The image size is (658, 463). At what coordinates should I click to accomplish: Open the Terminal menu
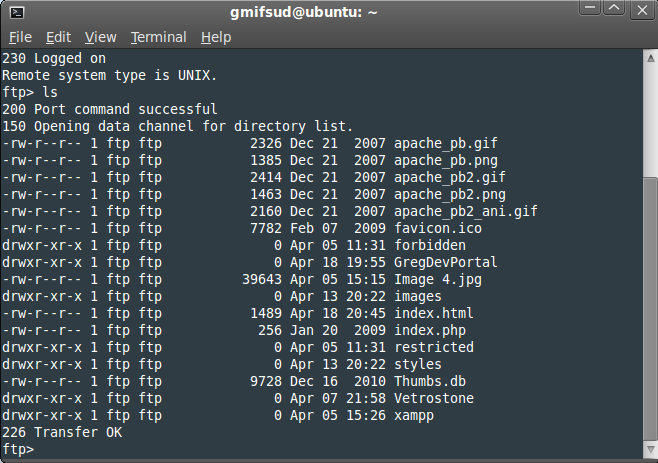[x=159, y=37]
